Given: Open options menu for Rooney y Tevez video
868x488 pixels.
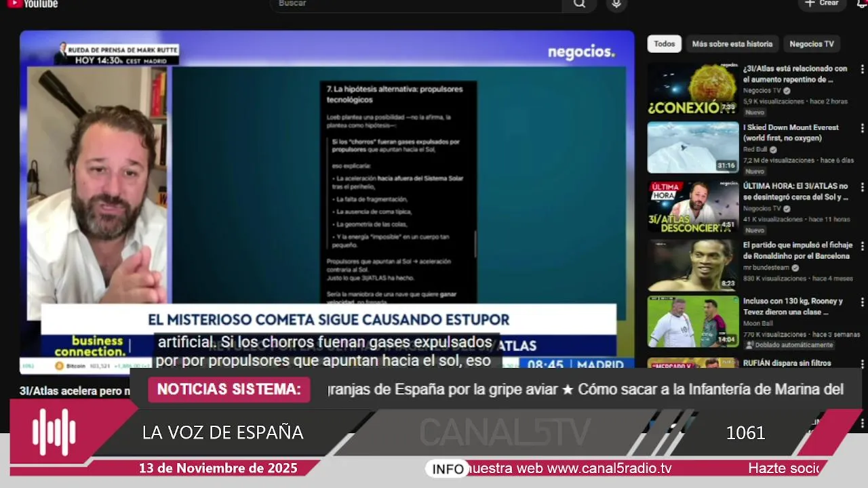Looking at the screenshot, I should coord(862,302).
